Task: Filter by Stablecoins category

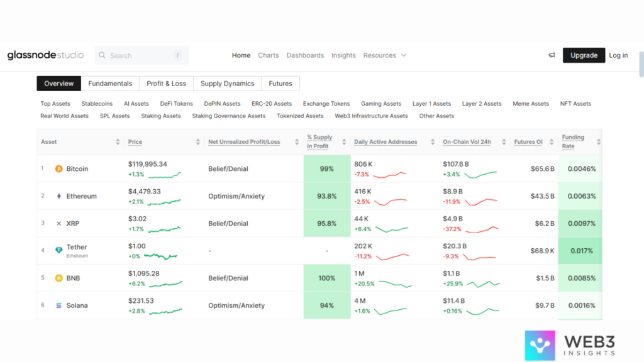Action: click(x=97, y=104)
